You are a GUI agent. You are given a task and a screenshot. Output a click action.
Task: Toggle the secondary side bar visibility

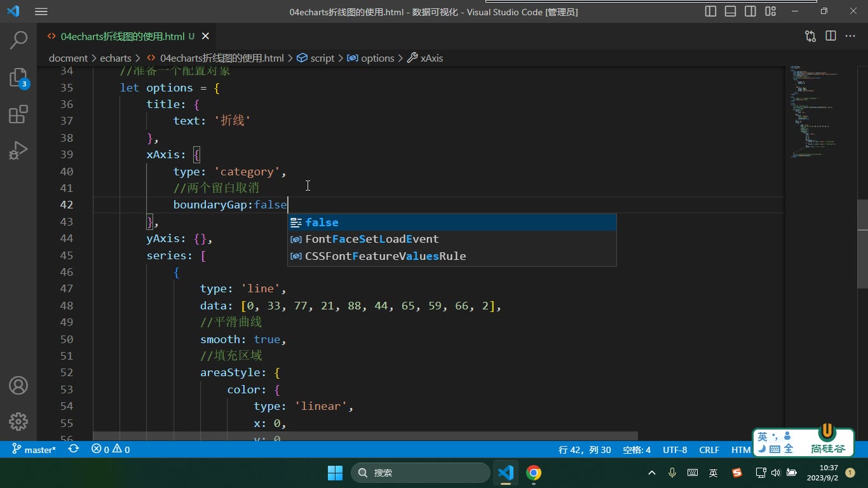pos(750,11)
